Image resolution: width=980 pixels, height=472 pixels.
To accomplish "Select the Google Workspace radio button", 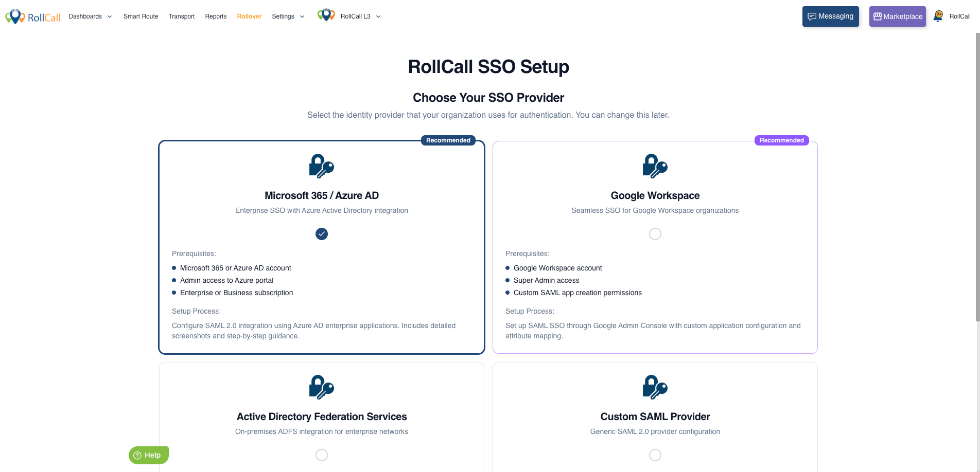I will point(655,234).
